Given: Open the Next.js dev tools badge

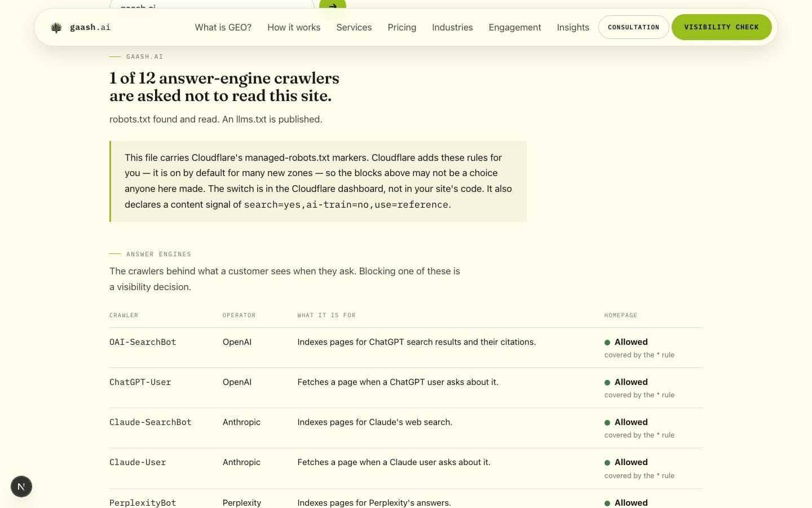Looking at the screenshot, I should 21,487.
